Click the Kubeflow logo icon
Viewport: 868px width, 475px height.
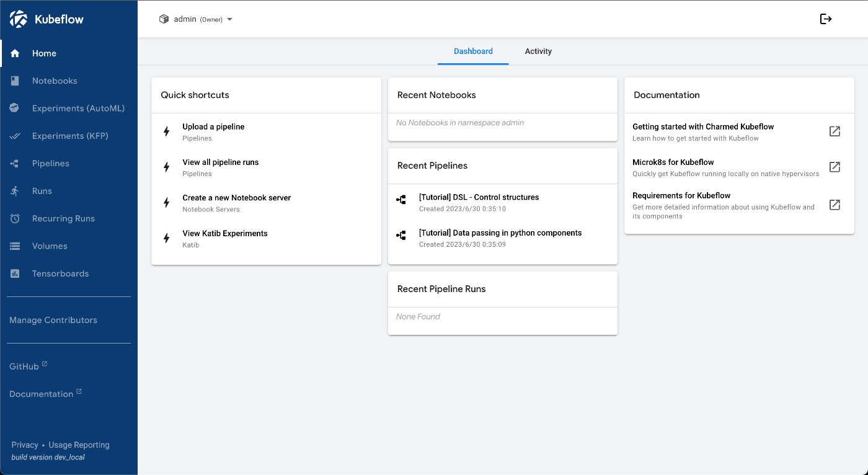pyautogui.click(x=19, y=19)
